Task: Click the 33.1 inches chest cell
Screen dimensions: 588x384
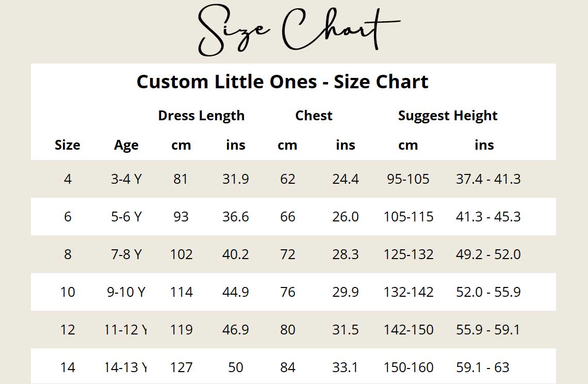Action: tap(346, 367)
